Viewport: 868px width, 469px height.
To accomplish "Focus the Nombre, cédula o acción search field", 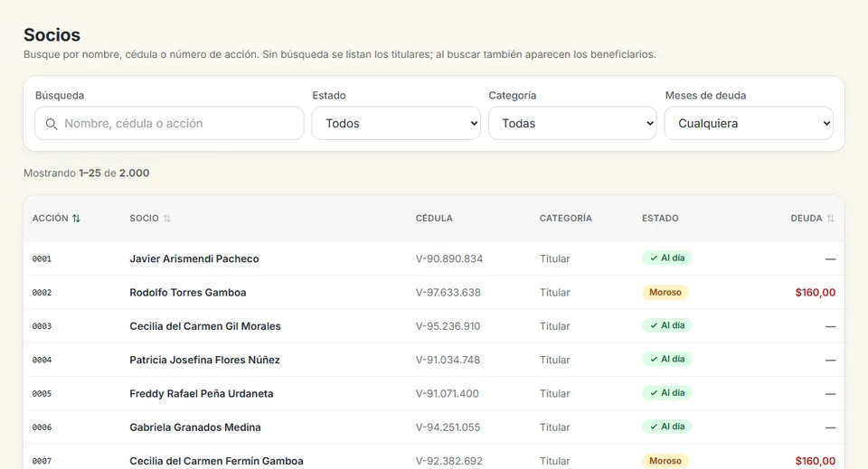I will tap(169, 123).
